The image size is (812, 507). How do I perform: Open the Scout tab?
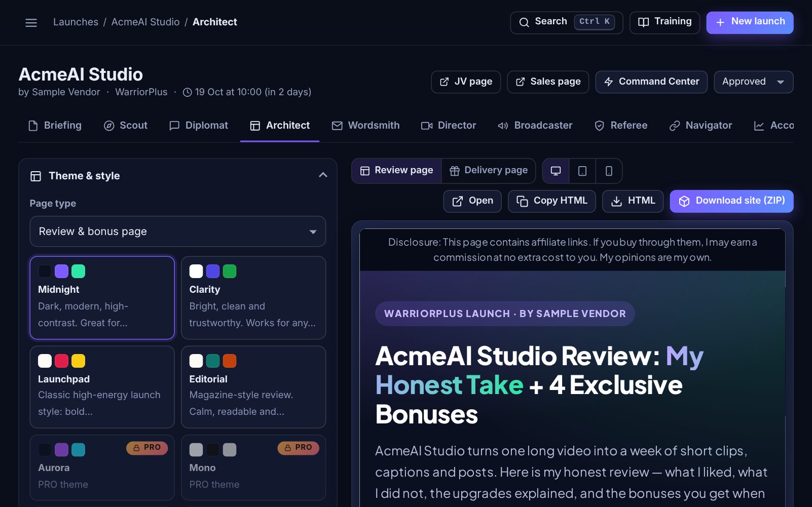click(x=126, y=126)
